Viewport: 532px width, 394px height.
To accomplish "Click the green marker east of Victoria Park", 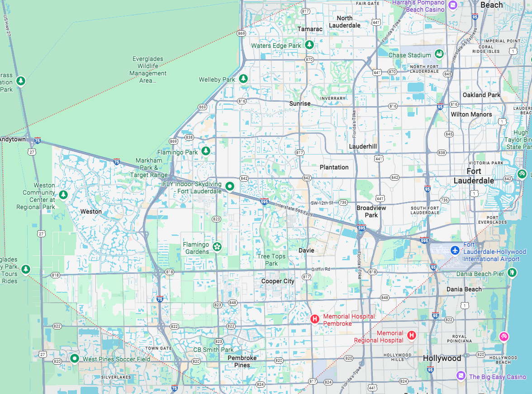I will 522,174.
